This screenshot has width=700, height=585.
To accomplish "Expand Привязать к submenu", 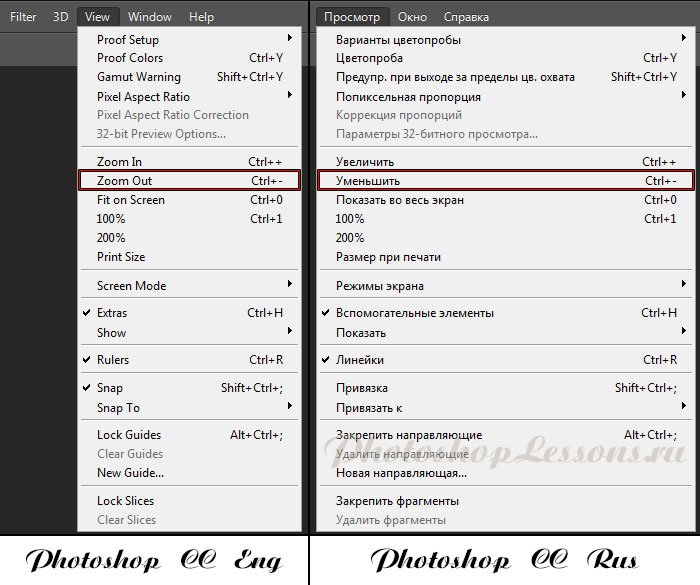I will click(505, 408).
